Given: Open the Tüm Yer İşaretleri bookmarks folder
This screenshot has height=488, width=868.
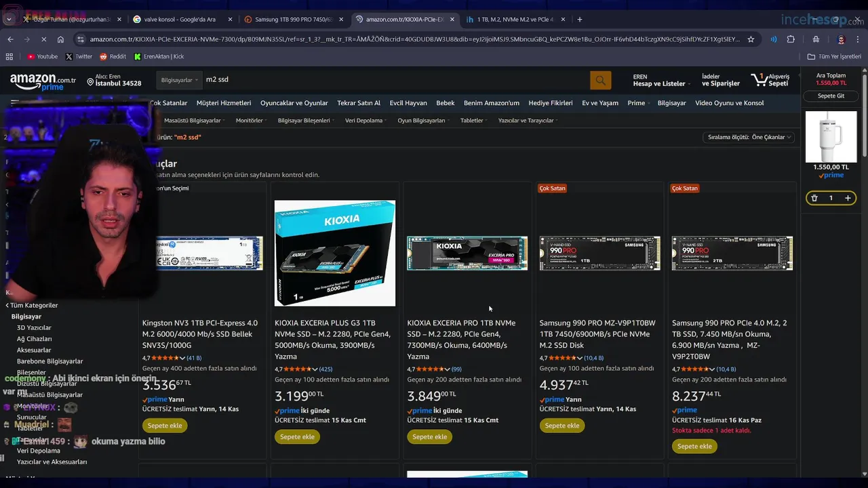Looking at the screenshot, I should coord(834,56).
